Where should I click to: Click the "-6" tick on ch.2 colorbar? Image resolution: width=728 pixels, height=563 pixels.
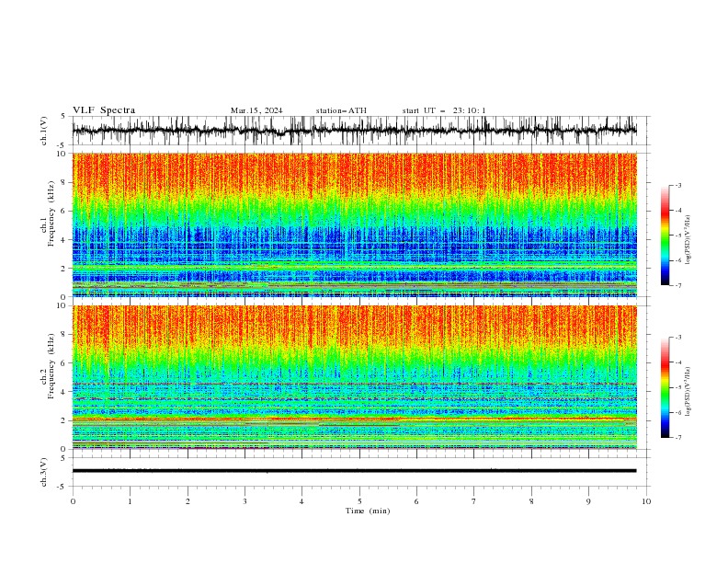coord(677,412)
